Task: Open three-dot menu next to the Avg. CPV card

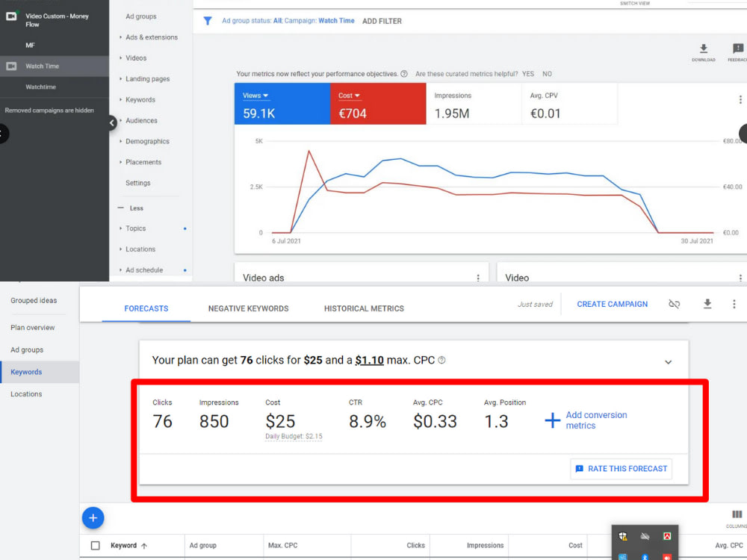Action: point(740,99)
